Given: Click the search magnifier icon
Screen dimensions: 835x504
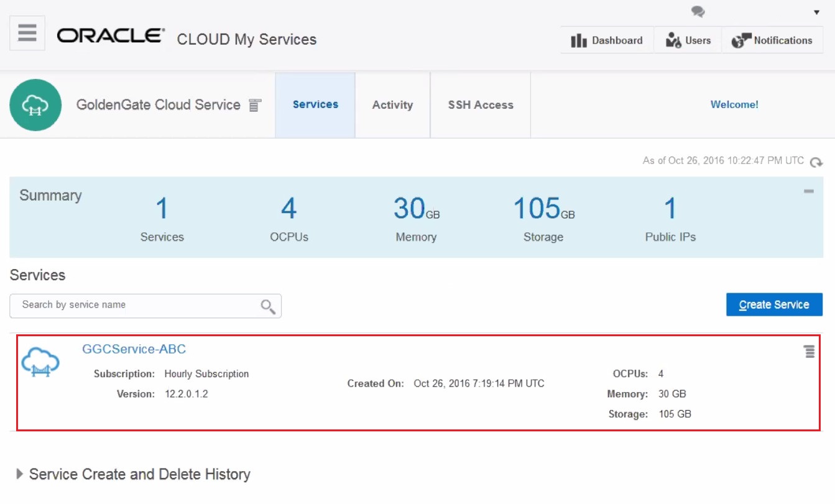Looking at the screenshot, I should tap(268, 306).
